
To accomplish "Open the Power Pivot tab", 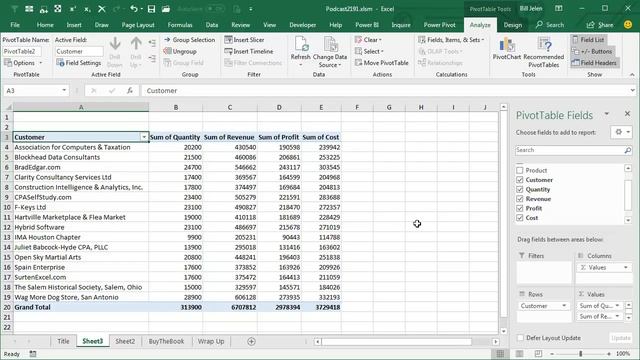I will [439, 25].
